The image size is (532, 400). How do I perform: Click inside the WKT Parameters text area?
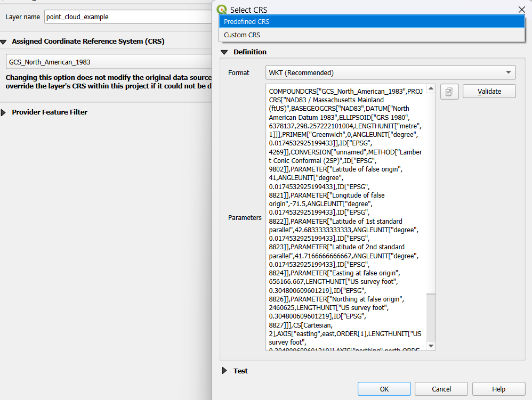click(346, 217)
